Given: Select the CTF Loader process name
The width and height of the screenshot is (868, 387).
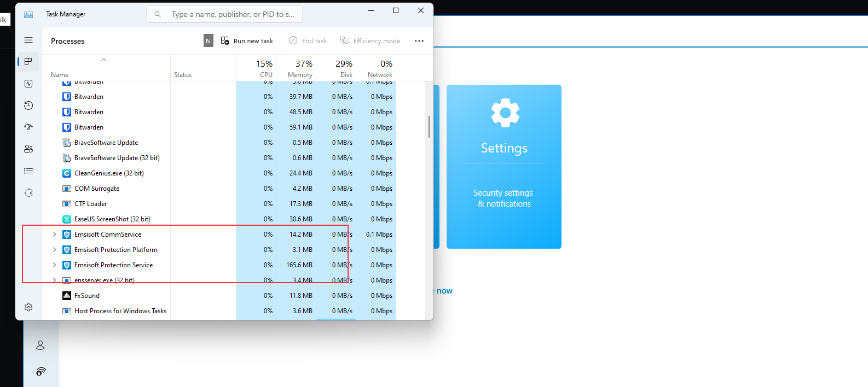Looking at the screenshot, I should coord(91,204).
